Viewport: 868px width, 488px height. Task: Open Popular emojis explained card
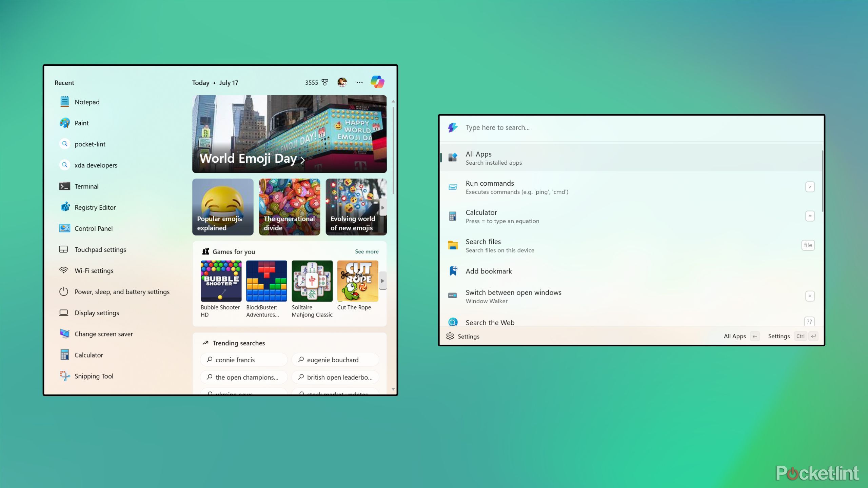click(223, 207)
